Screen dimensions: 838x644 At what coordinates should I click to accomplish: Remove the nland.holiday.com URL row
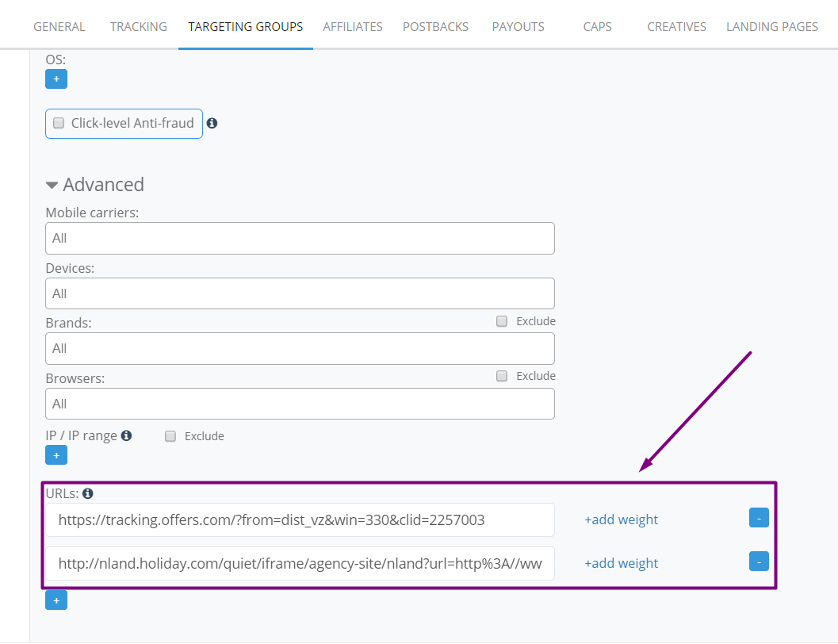[759, 562]
